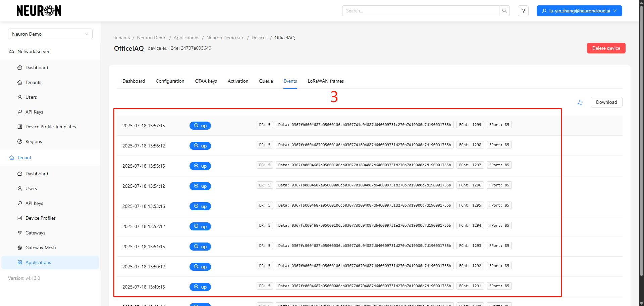Click the Device Profile Templates icon
The height and width of the screenshot is (306, 644).
coord(20,127)
